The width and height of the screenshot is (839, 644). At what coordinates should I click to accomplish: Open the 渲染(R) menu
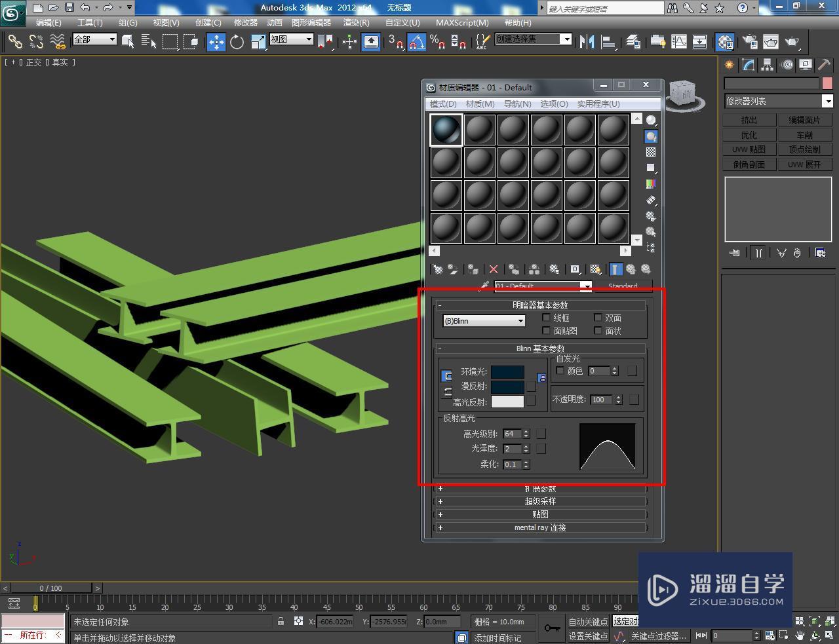[x=356, y=22]
